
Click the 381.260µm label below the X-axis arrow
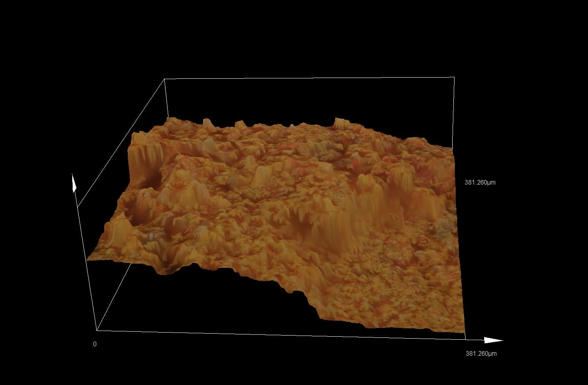[x=481, y=354]
